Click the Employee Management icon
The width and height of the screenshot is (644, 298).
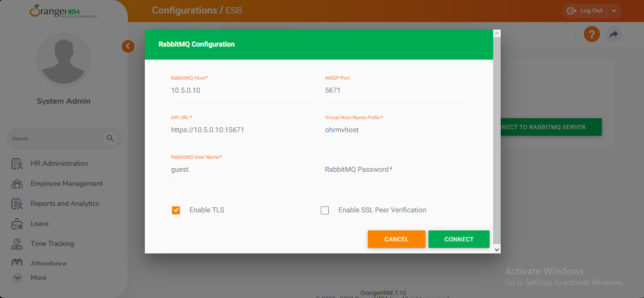pyautogui.click(x=17, y=184)
